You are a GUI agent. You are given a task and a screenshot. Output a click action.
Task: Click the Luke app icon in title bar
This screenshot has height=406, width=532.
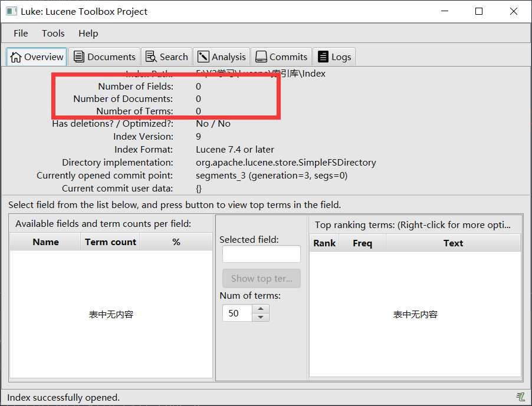coord(11,11)
